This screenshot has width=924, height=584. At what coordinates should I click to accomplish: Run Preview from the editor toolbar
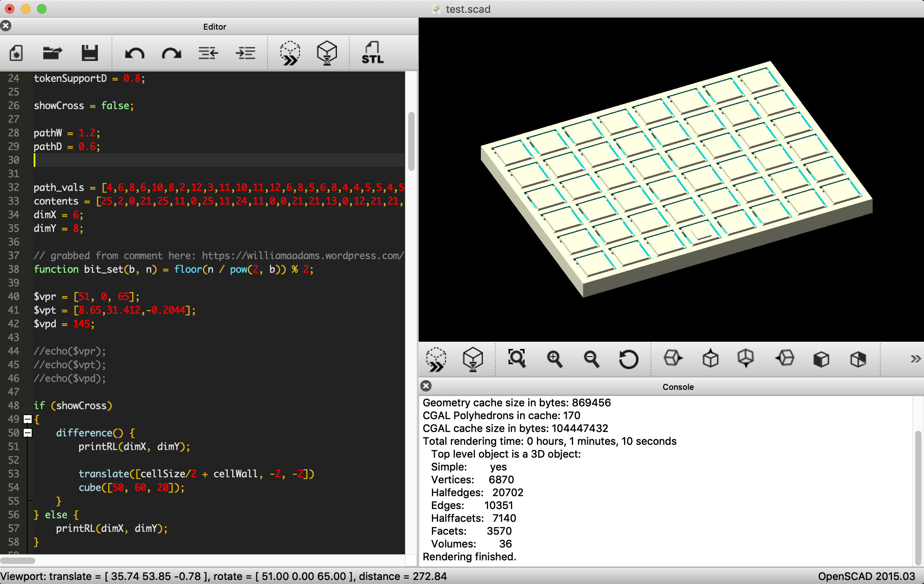(290, 53)
